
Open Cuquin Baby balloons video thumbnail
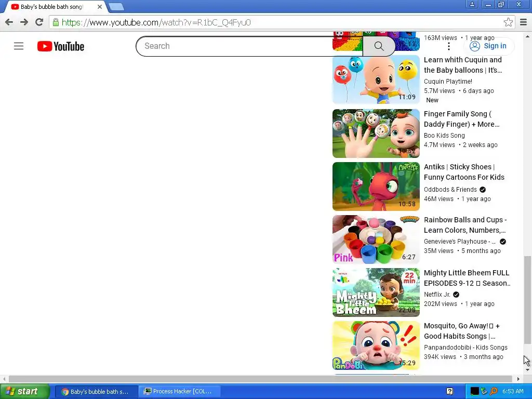(376, 79)
